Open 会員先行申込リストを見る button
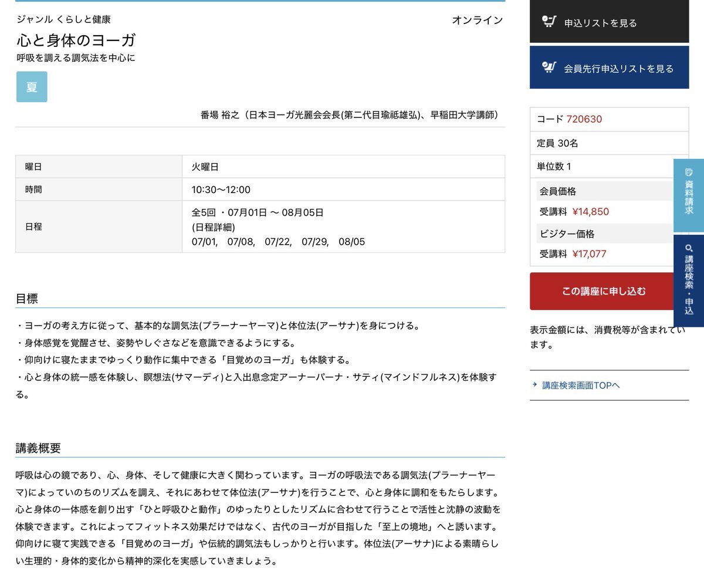The width and height of the screenshot is (704, 588). point(609,67)
